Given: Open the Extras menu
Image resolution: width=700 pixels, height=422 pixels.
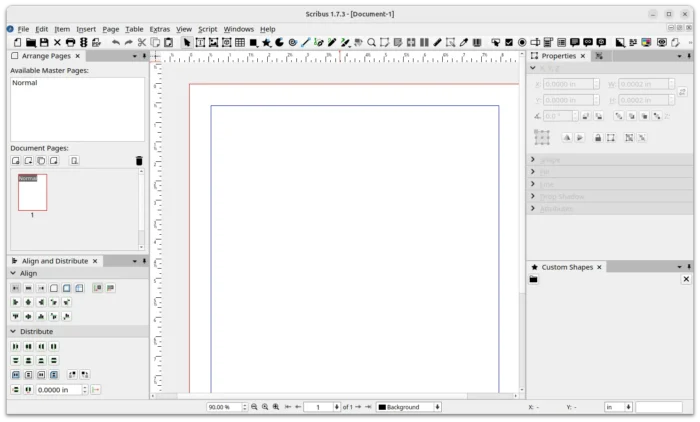Looking at the screenshot, I should click(160, 29).
